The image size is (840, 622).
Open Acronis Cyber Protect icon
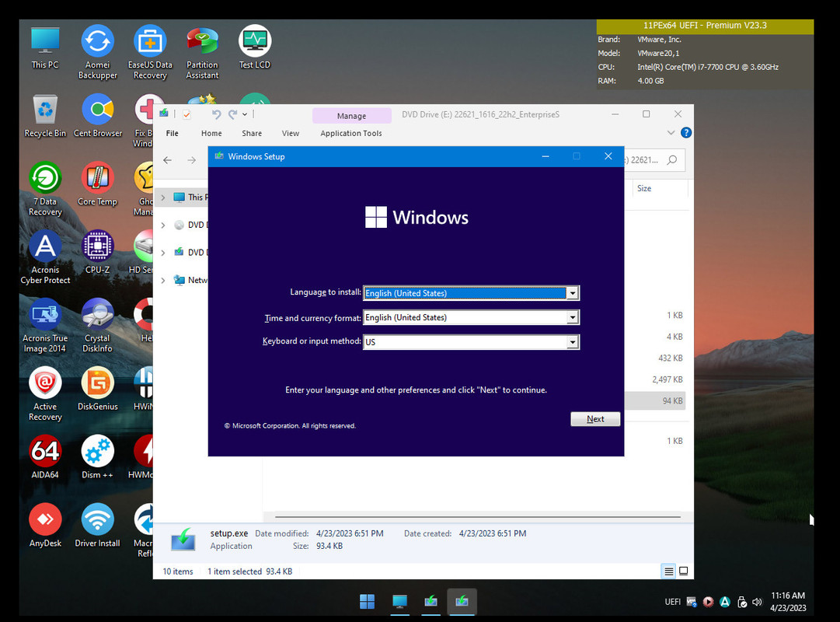[x=45, y=257]
